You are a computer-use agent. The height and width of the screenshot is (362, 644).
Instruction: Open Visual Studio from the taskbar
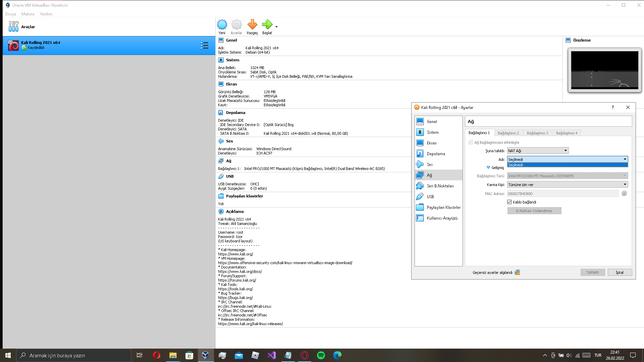coord(272,355)
